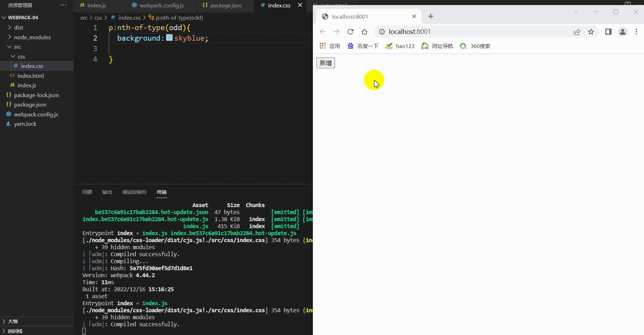Go to browser home page

(x=365, y=31)
